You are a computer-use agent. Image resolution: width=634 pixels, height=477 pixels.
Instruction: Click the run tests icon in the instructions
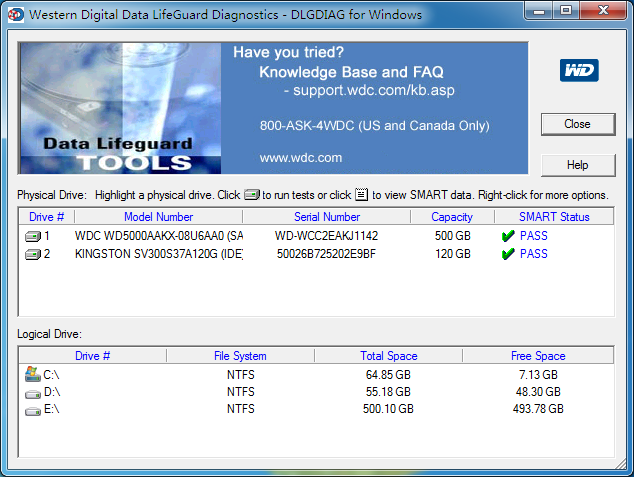point(252,195)
